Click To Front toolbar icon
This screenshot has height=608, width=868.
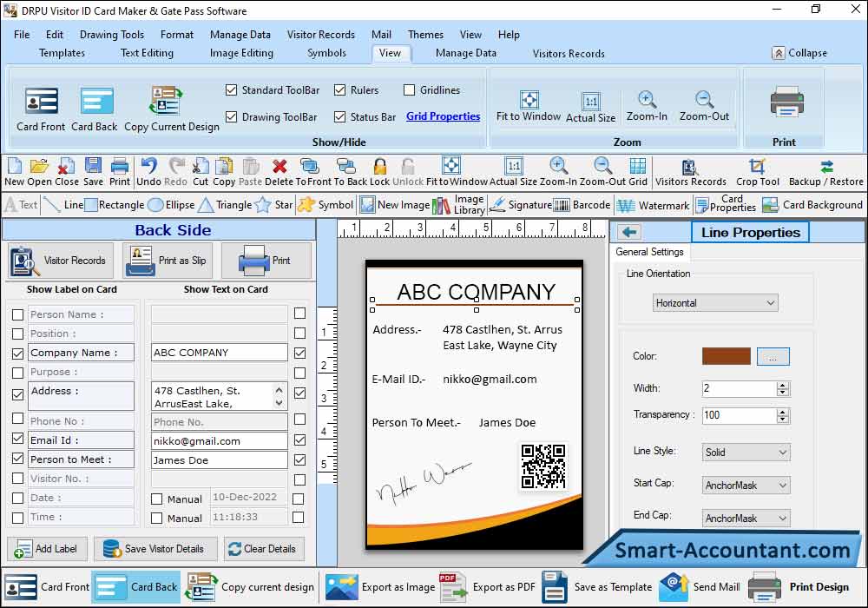310,166
